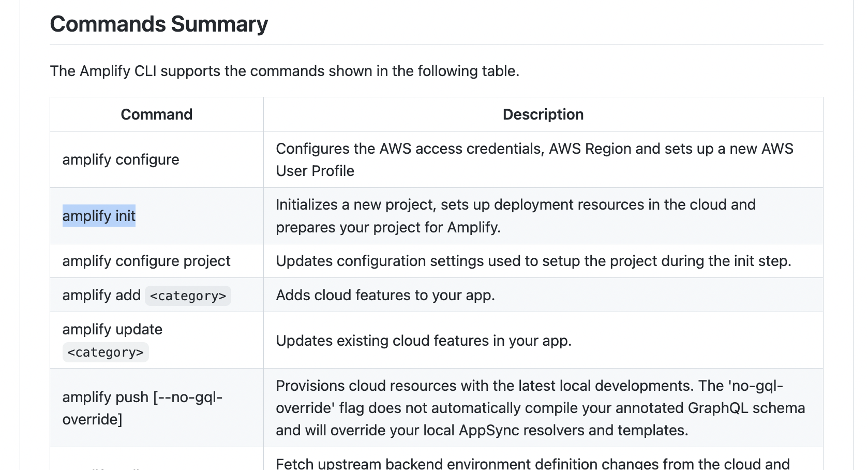
Task: Click the 'amplify configure' command cell
Action: coord(157,159)
